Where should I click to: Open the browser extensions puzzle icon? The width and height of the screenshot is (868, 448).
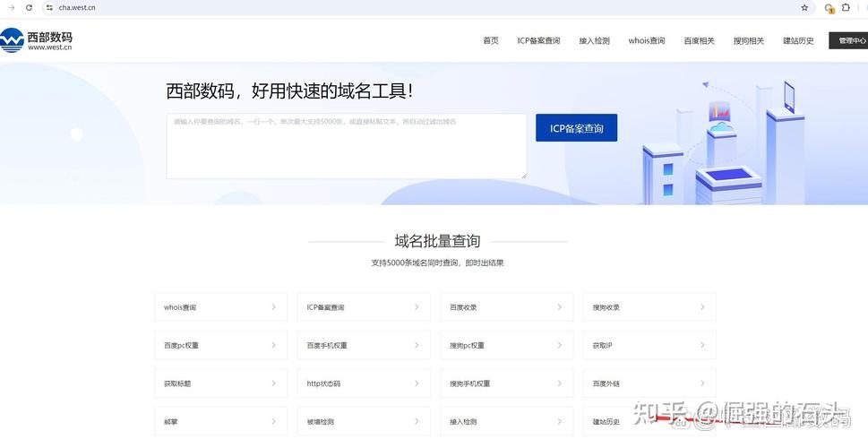pos(846,8)
